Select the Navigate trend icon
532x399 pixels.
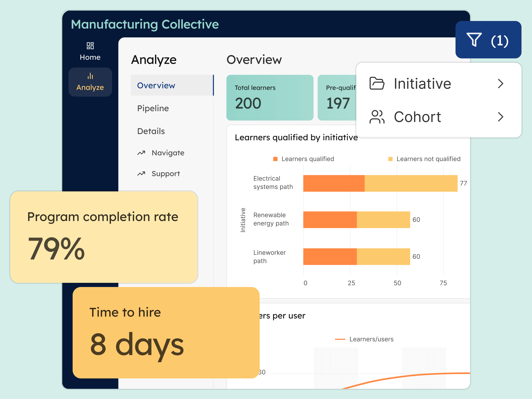141,153
